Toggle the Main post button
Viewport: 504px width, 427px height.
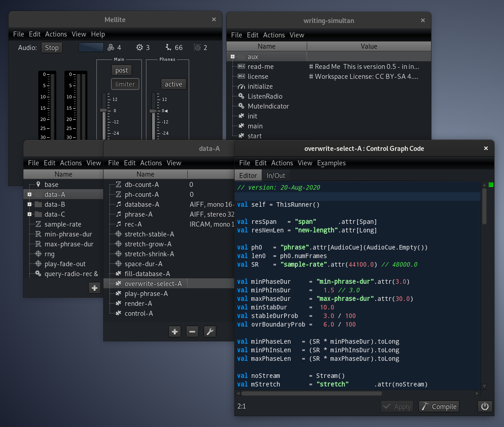click(122, 70)
